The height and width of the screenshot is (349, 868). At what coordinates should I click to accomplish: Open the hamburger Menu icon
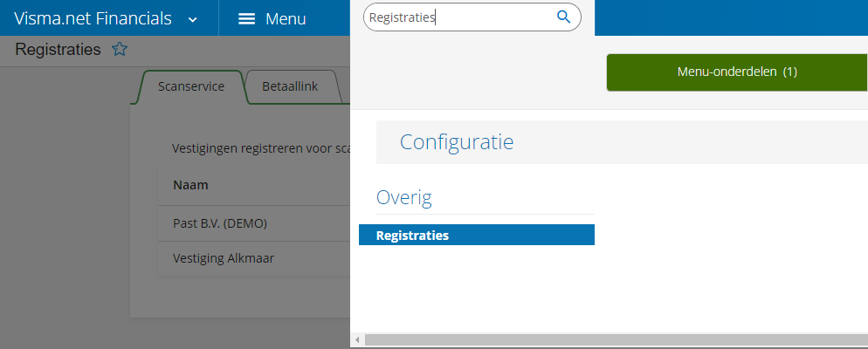tap(246, 19)
